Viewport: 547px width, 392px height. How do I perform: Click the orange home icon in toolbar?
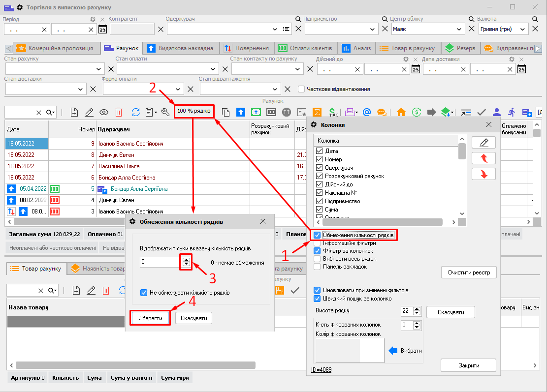(401, 112)
